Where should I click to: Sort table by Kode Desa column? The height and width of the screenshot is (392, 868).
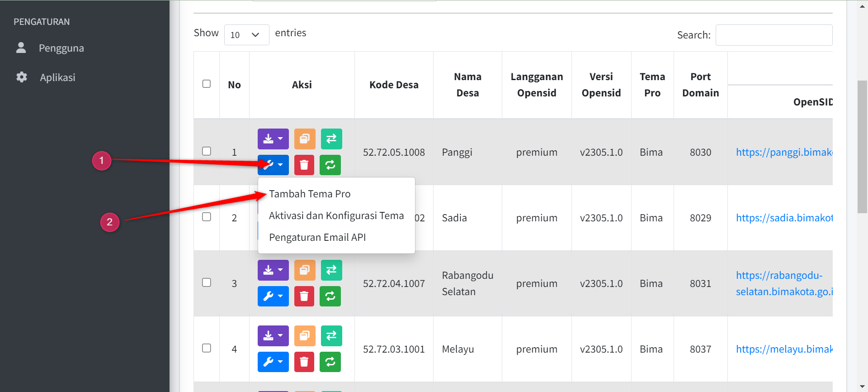pos(394,85)
